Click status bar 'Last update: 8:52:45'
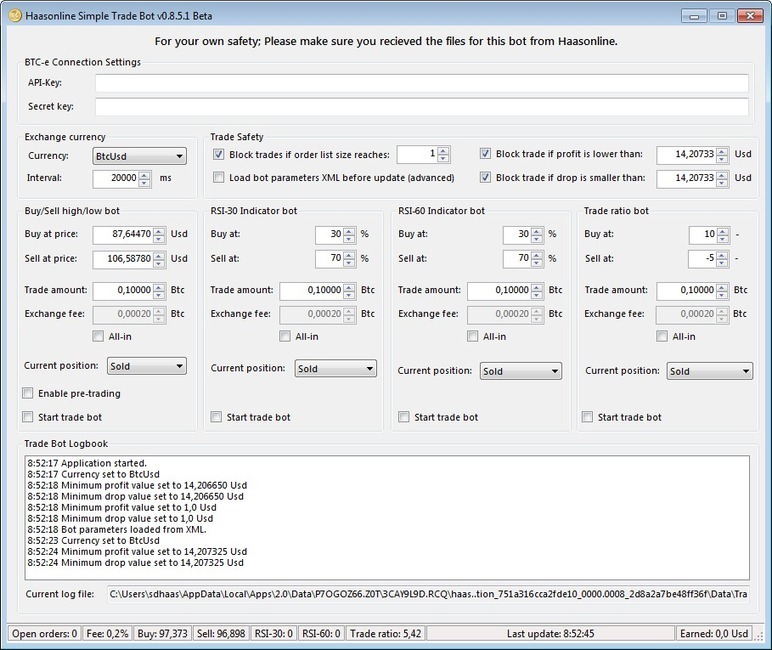 coord(550,634)
